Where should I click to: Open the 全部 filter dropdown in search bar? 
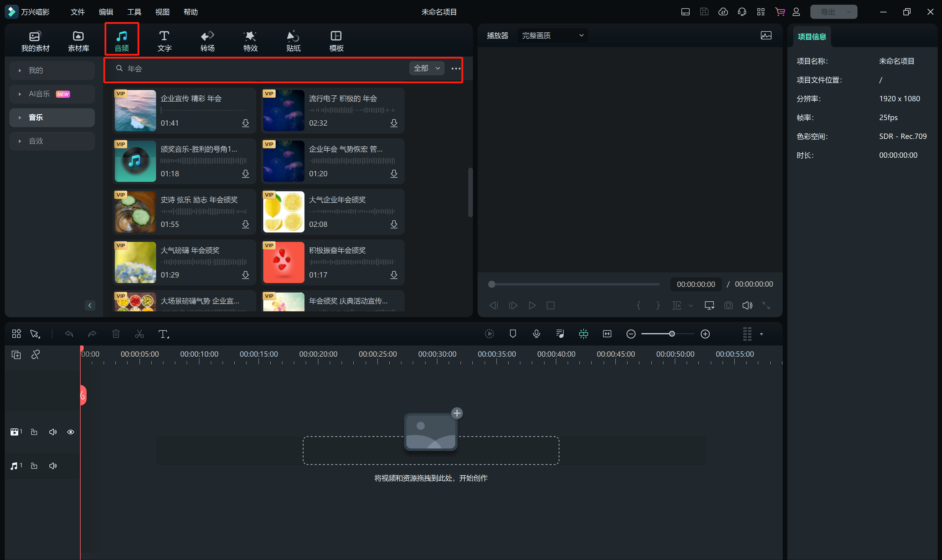pos(427,68)
